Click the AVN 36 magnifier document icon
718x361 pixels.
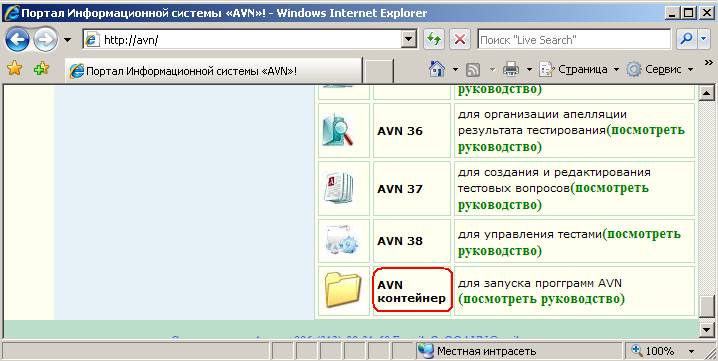tap(338, 131)
